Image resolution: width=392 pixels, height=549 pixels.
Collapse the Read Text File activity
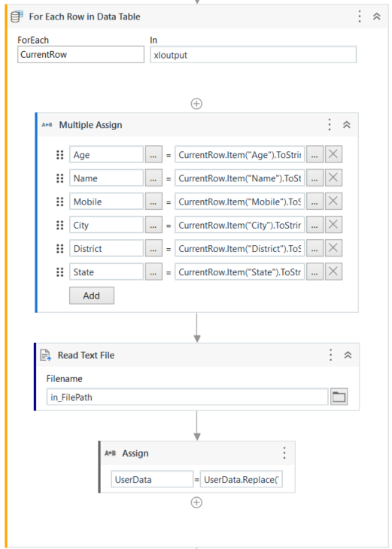click(x=348, y=355)
